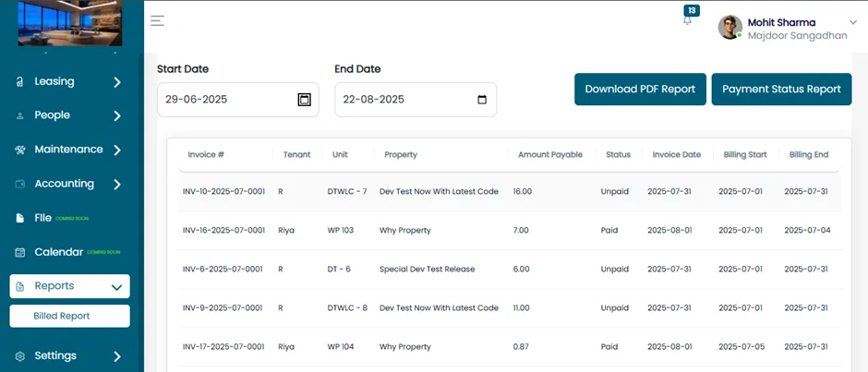This screenshot has width=868, height=372.
Task: Focus the End Date input field
Action: [x=416, y=100]
